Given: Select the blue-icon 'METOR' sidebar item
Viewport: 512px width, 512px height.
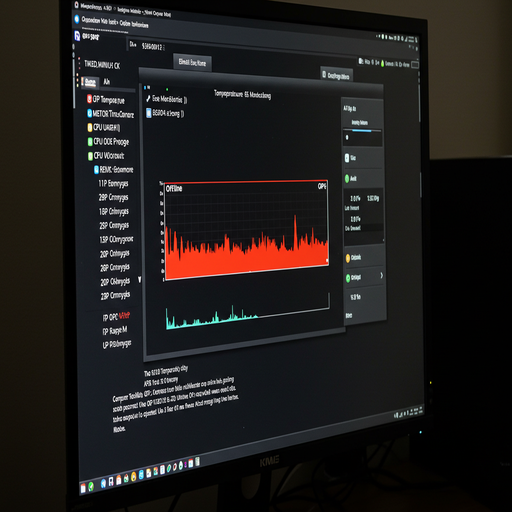Looking at the screenshot, I should 110,113.
